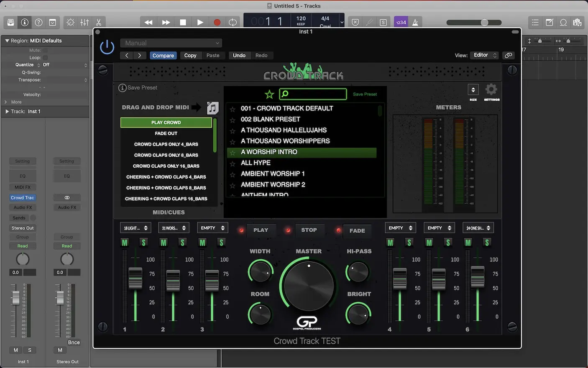Click the drag and drop MIDI note icon
This screenshot has width=588, height=368.
click(213, 108)
